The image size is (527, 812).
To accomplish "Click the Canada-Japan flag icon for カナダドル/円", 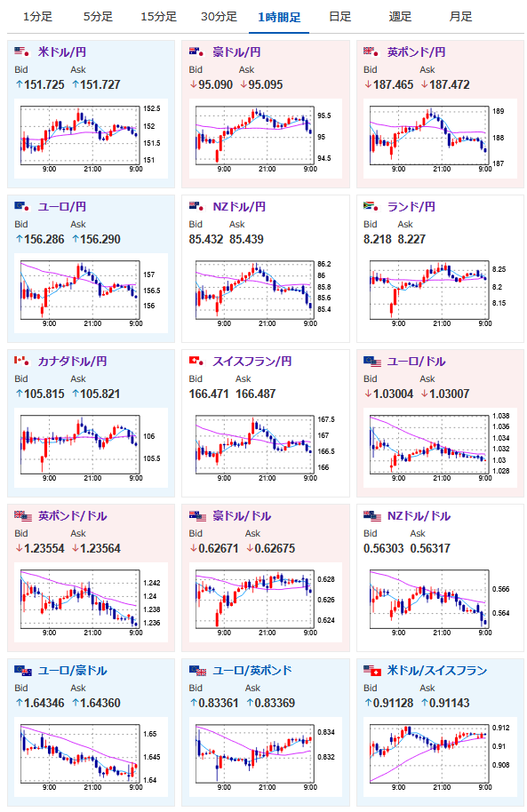I will point(21,361).
